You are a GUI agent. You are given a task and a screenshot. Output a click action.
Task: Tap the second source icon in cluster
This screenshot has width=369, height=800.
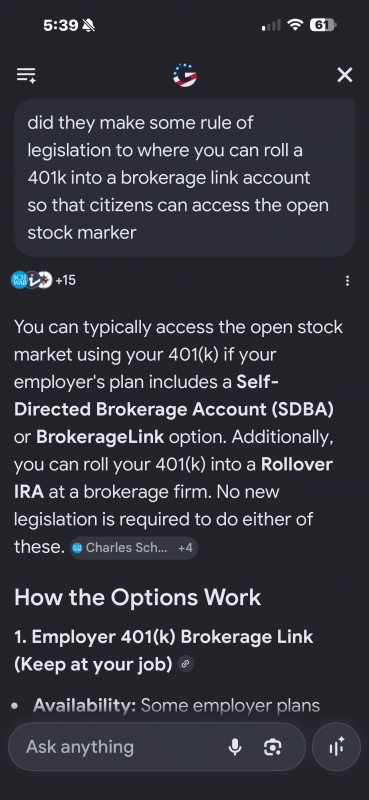[33, 280]
